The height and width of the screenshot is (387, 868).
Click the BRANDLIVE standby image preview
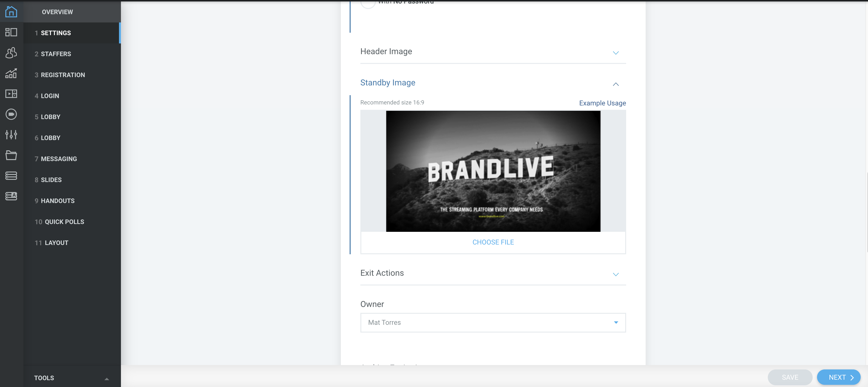tap(493, 171)
